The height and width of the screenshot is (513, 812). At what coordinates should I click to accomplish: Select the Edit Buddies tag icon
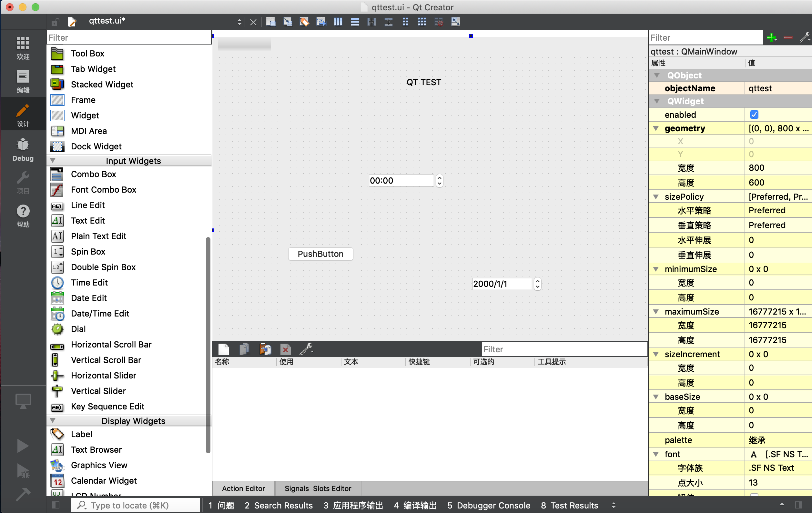(x=304, y=22)
